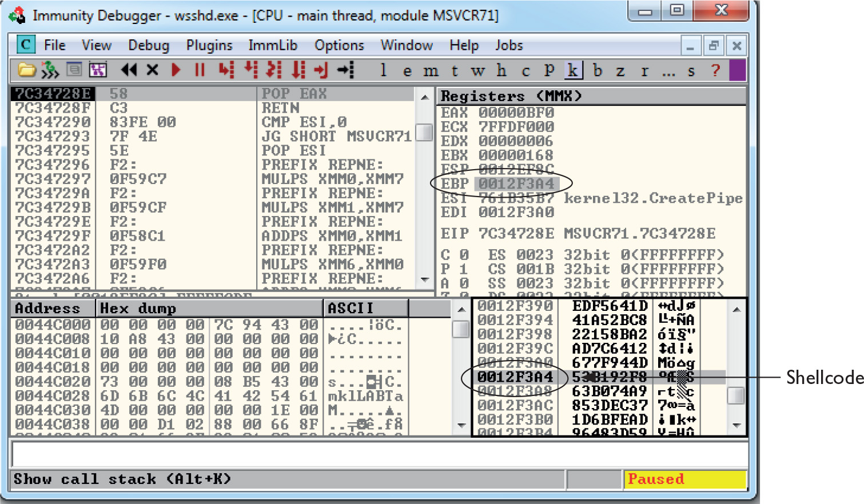Click the Execute till return icon
The image size is (864, 504).
(321, 70)
